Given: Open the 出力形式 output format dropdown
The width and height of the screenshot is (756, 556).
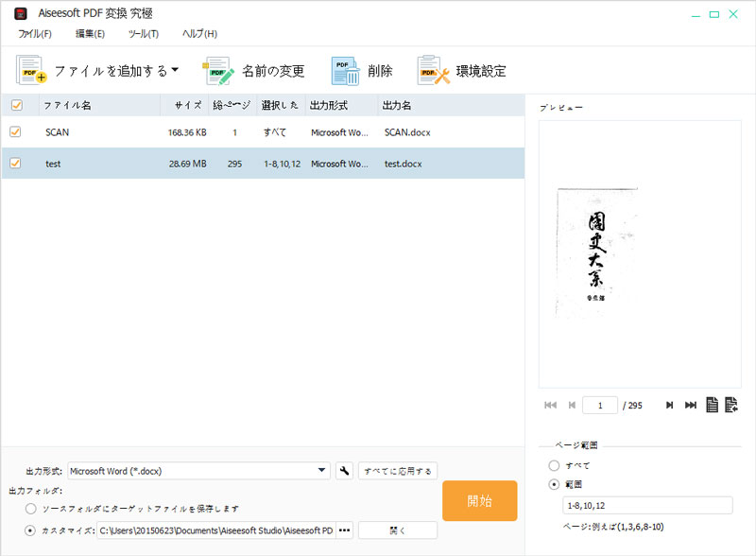Looking at the screenshot, I should click(x=320, y=470).
